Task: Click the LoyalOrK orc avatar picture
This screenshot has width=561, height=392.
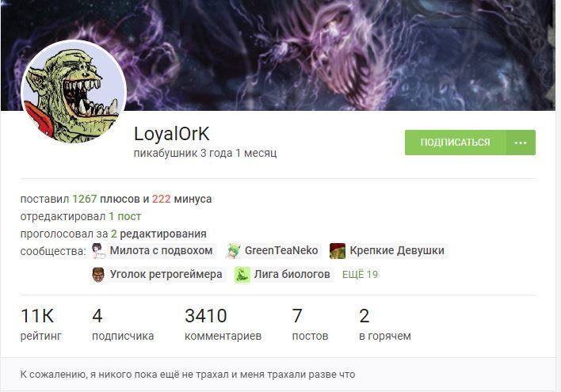Action: click(x=74, y=93)
